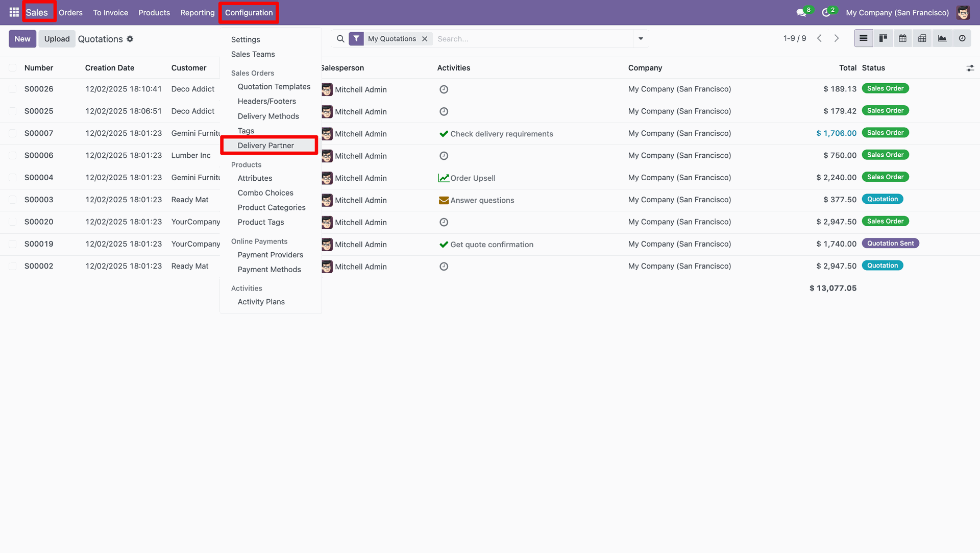
Task: Remove the My Quotations filter
Action: pyautogui.click(x=425, y=39)
